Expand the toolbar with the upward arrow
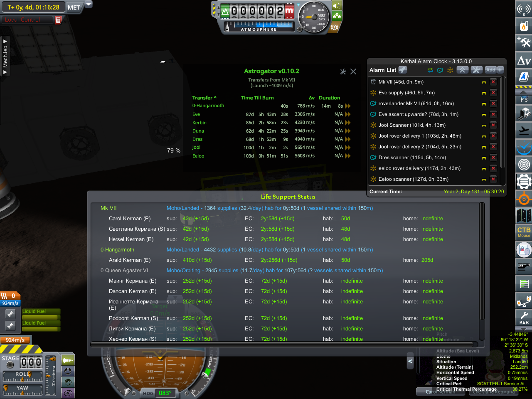Screen dimensions: 532x399 click(524, 92)
